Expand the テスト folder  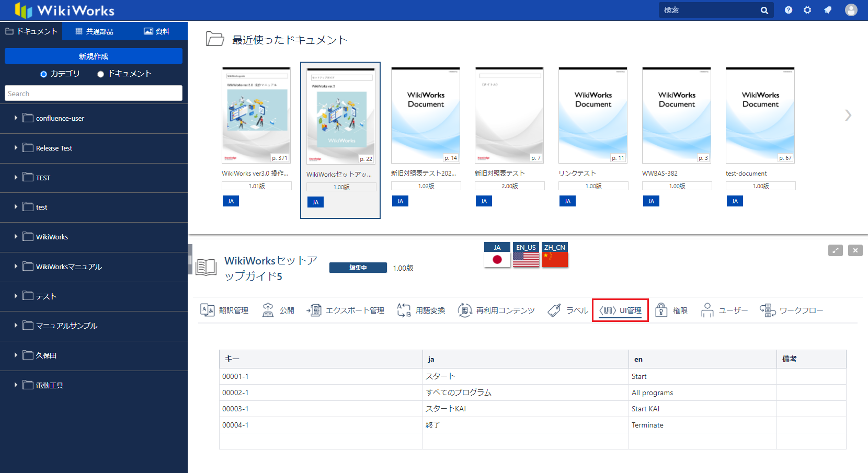(x=16, y=296)
